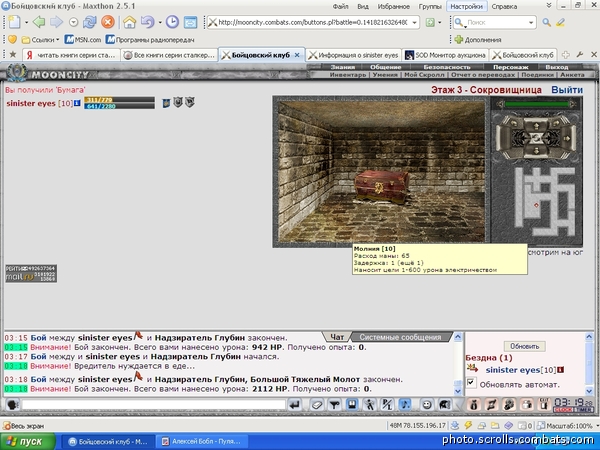This screenshot has height=450, width=600.
Task: Click the chat log scrollbar down arrow
Action: pos(458,391)
